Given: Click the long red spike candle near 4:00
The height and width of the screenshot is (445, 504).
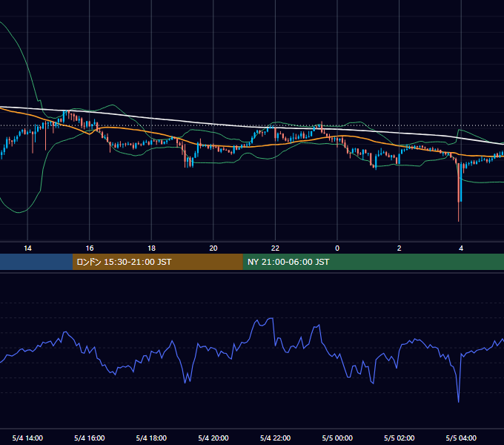Looking at the screenshot, I should pyautogui.click(x=458, y=192).
